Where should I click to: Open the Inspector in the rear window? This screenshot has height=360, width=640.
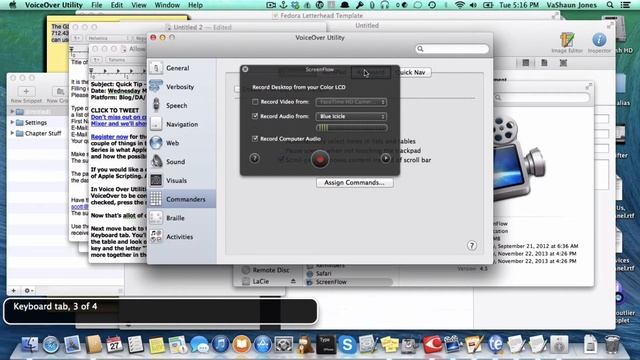pos(599,42)
